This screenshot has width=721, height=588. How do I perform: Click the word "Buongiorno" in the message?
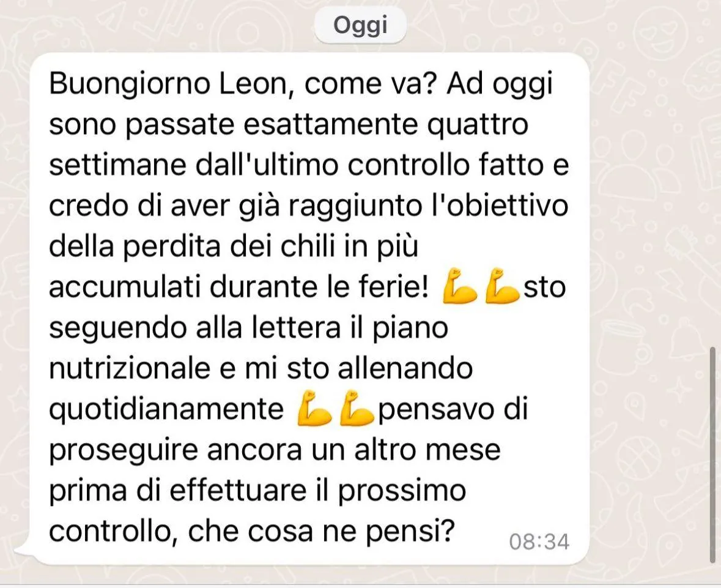(x=130, y=84)
